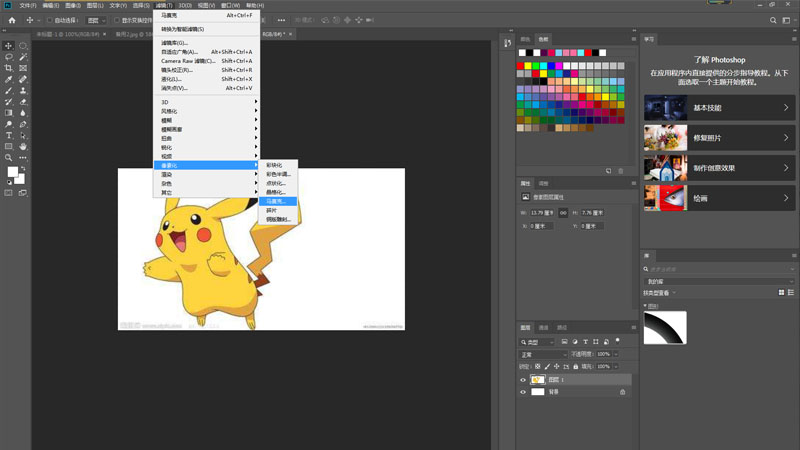
Task: Switch to the Paths tab
Action: coord(562,328)
